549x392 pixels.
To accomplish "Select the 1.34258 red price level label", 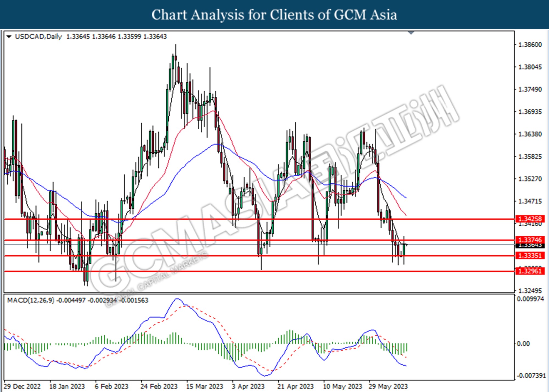I will pyautogui.click(x=530, y=219).
